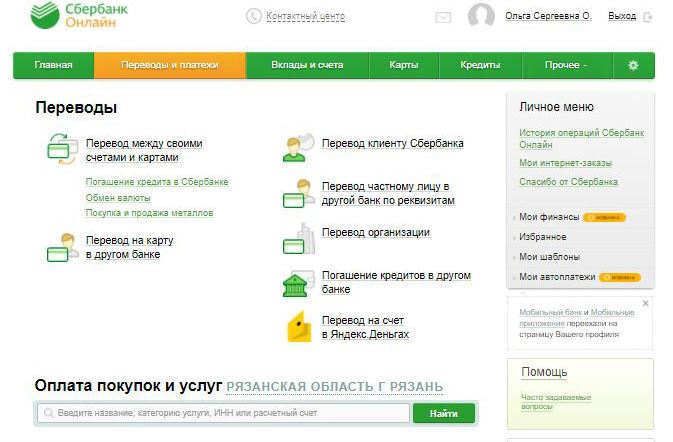Click the yellow Yandex wallet icon

[x=299, y=327]
